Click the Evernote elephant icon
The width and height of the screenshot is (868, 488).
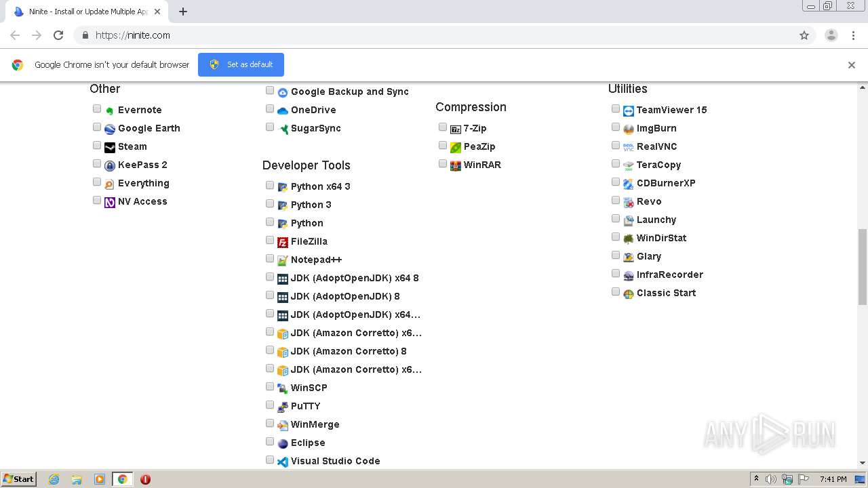point(110,110)
